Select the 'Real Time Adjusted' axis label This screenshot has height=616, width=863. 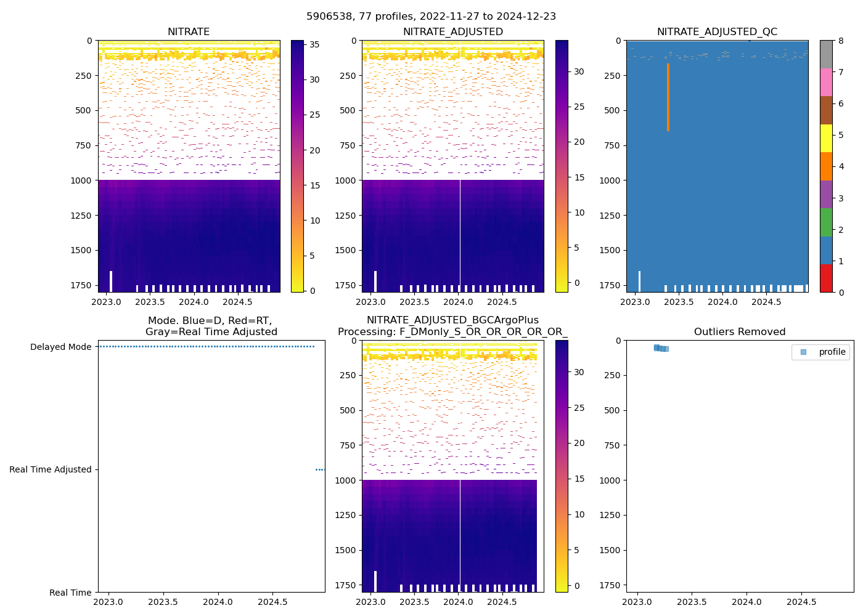[50, 469]
